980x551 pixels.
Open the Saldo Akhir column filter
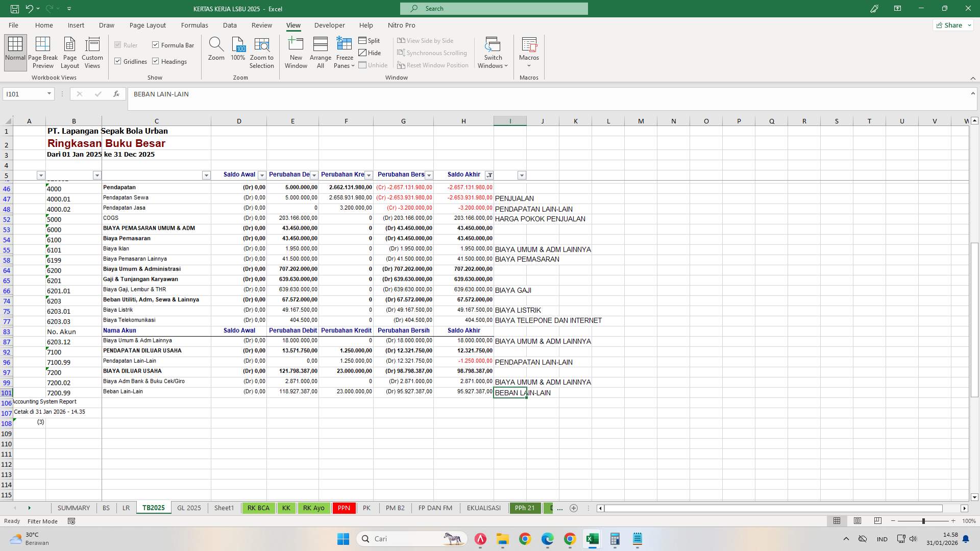pyautogui.click(x=488, y=175)
